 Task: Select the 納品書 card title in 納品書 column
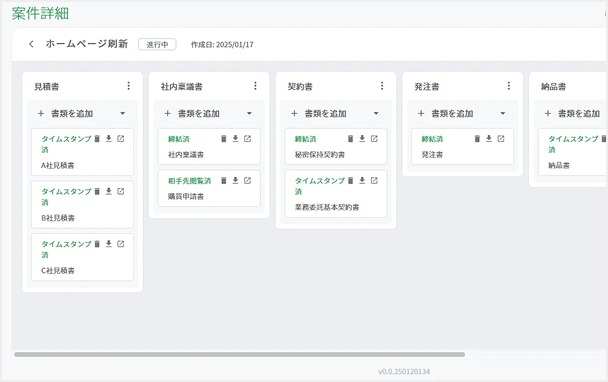click(559, 165)
